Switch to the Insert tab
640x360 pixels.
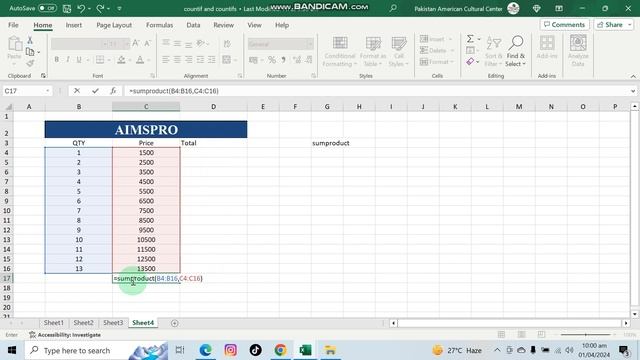pos(73,25)
